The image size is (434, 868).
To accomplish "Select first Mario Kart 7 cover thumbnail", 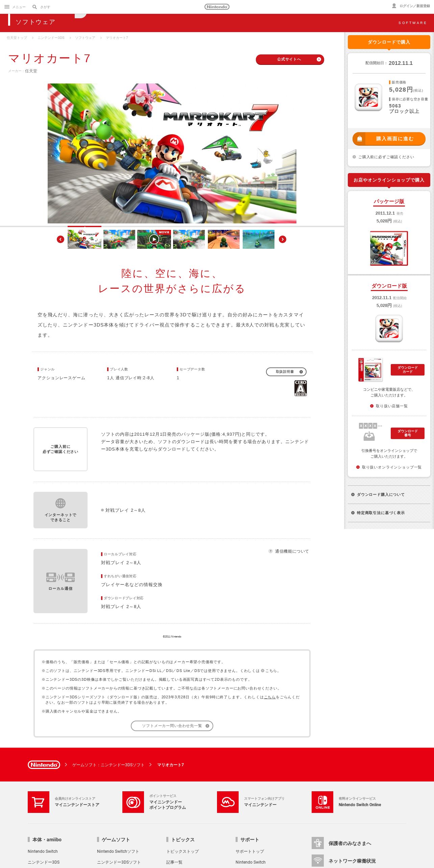I will [x=85, y=239].
